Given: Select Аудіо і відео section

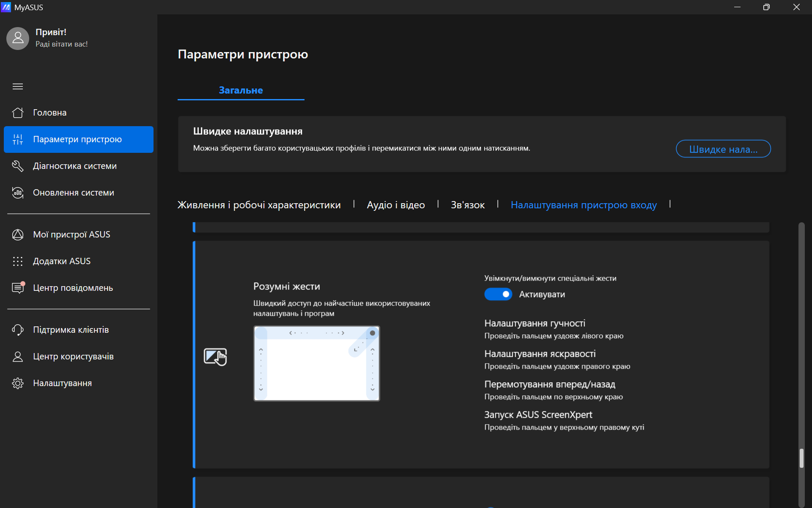Looking at the screenshot, I should click(x=396, y=205).
